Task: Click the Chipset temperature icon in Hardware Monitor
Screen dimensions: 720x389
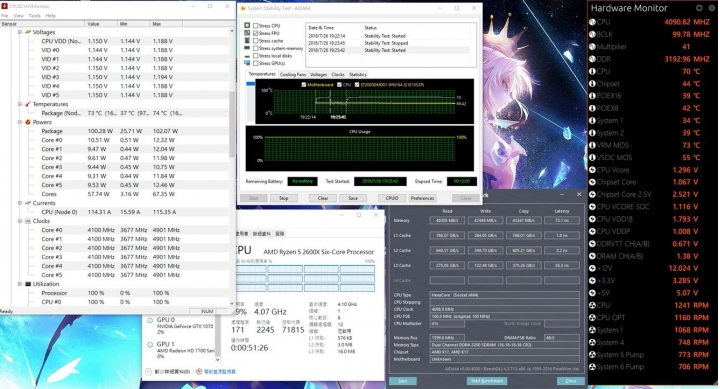Action: coord(592,84)
